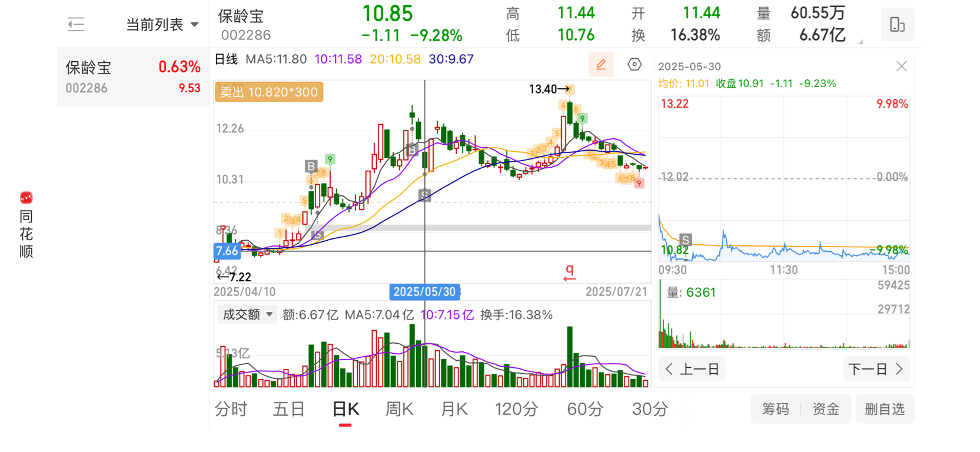Switch to 周K tab

coord(399,409)
